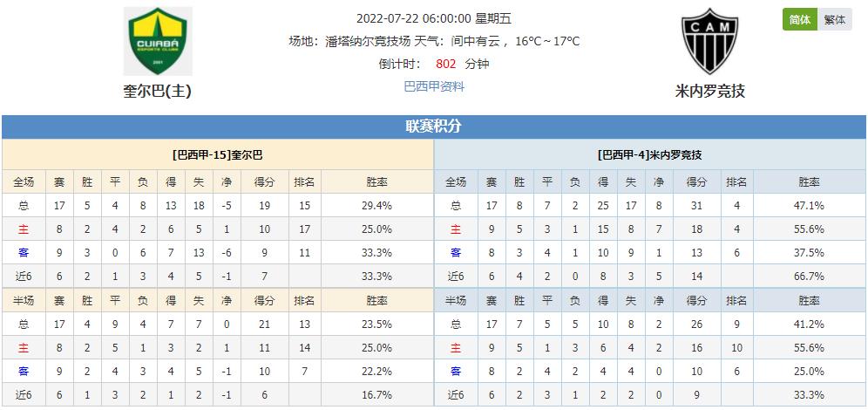Click the Atlético Mineiro CAM crest

pos(709,41)
